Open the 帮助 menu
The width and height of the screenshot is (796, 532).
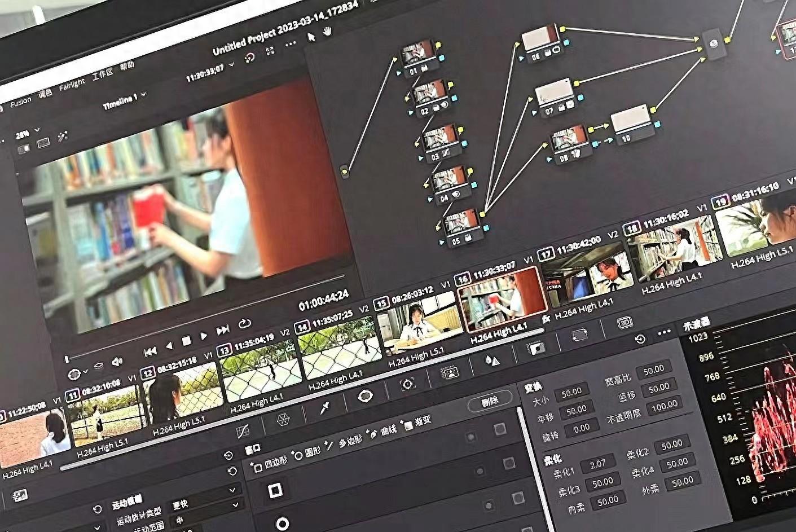(127, 66)
